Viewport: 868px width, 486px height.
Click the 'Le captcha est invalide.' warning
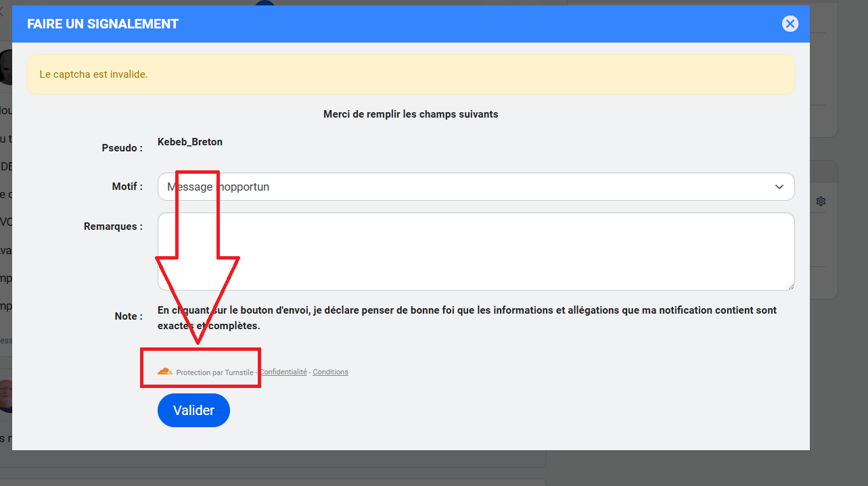411,74
